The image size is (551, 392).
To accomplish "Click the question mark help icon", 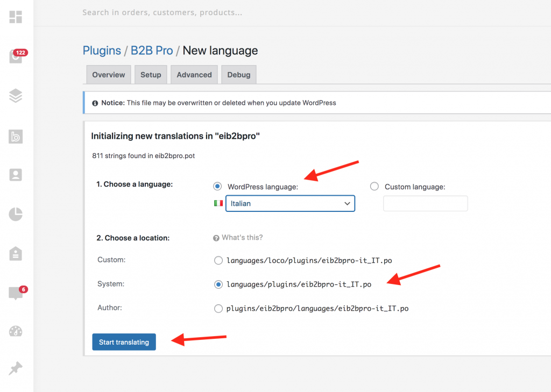I will [x=216, y=238].
